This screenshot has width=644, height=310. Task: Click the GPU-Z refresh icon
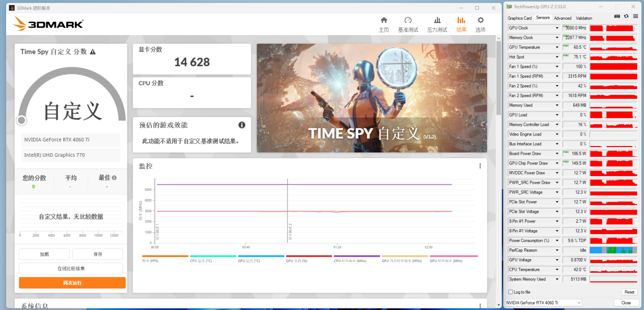[x=626, y=16]
